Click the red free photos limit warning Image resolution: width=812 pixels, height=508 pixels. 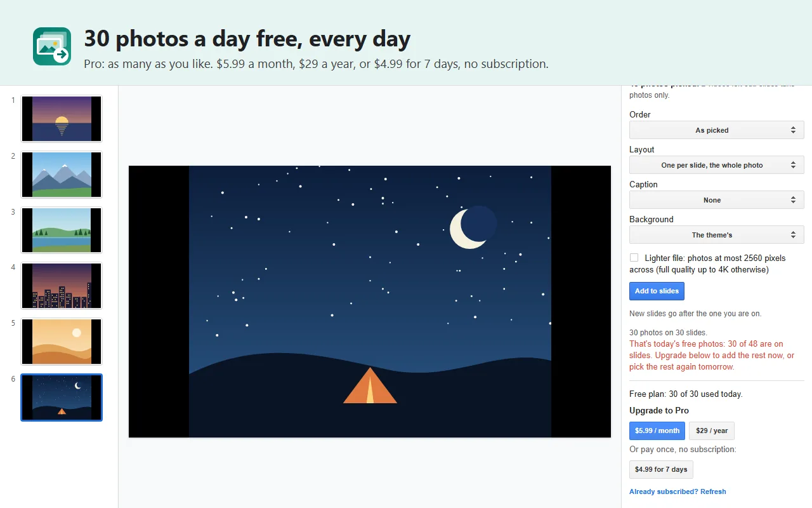712,356
